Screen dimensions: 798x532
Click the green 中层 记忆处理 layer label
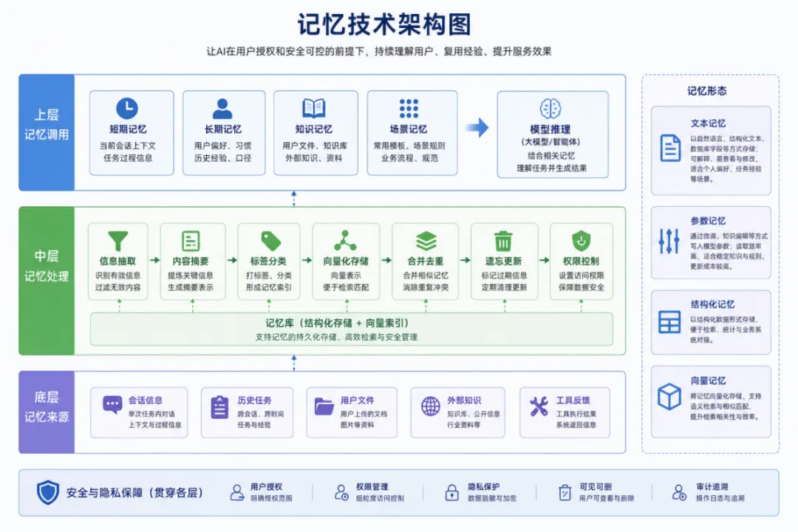pos(47,281)
